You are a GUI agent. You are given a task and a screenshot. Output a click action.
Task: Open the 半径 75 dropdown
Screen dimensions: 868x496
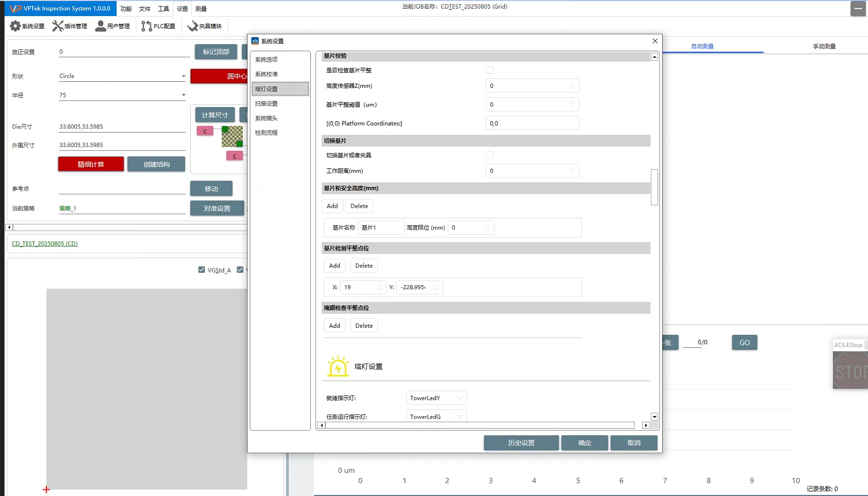click(183, 95)
